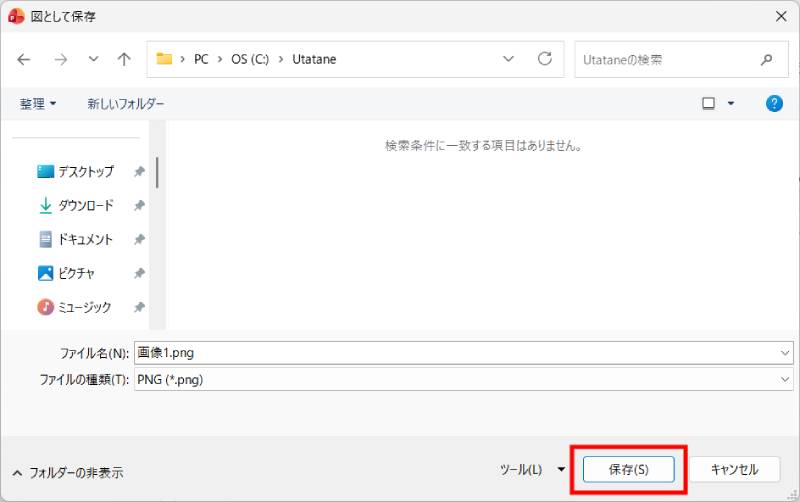Open the view options dropdown arrow
Screen dimensions: 800x502
[731, 104]
